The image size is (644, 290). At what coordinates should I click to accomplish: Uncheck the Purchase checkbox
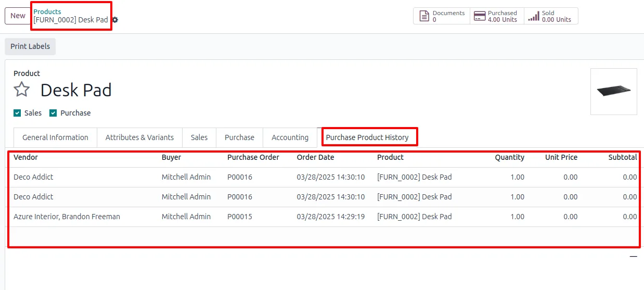[x=53, y=113]
